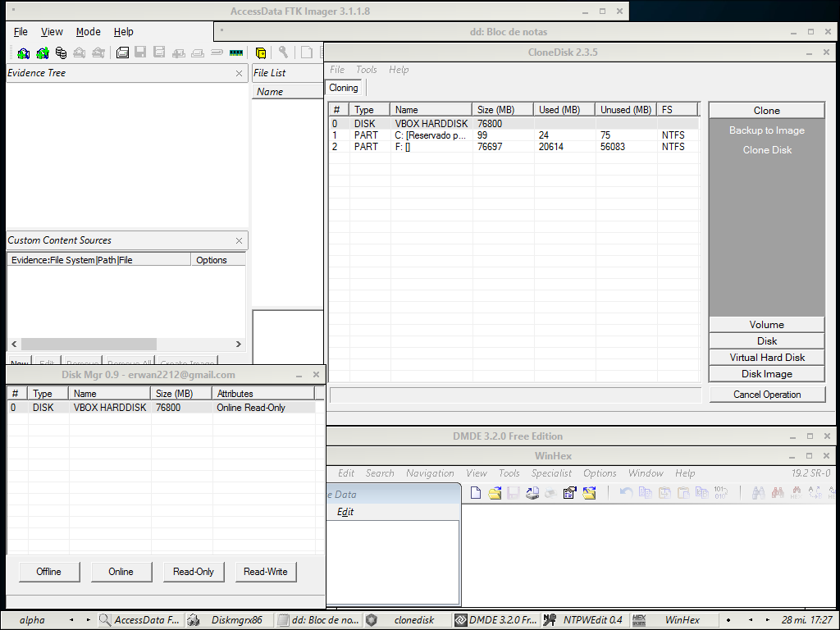Open the Image Mounting tool icon
This screenshot has width=840, height=630.
coord(61,53)
